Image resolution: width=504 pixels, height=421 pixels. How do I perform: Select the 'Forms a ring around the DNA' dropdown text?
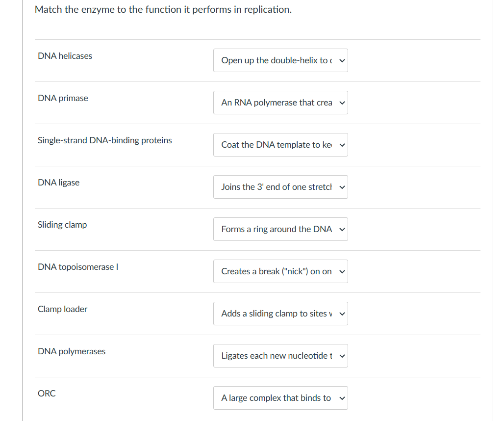coord(277,229)
